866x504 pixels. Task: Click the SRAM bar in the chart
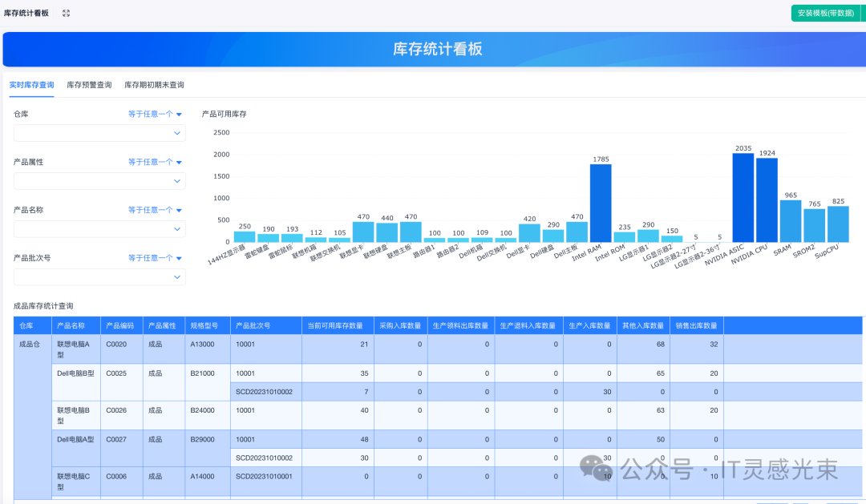(x=791, y=221)
